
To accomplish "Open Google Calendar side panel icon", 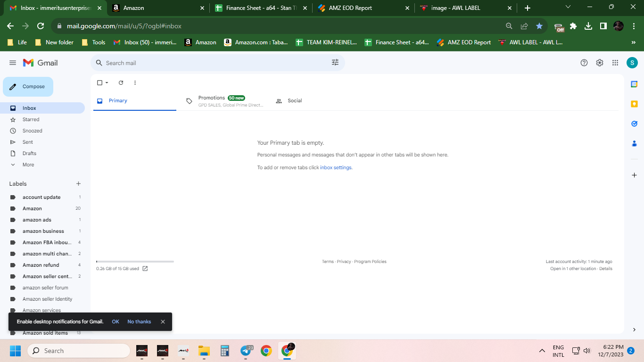I will pos(634,84).
